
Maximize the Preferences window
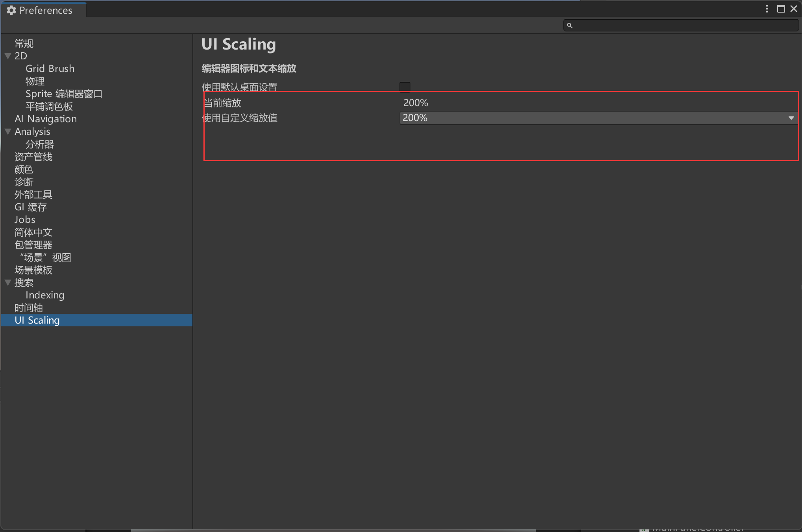coord(781,9)
